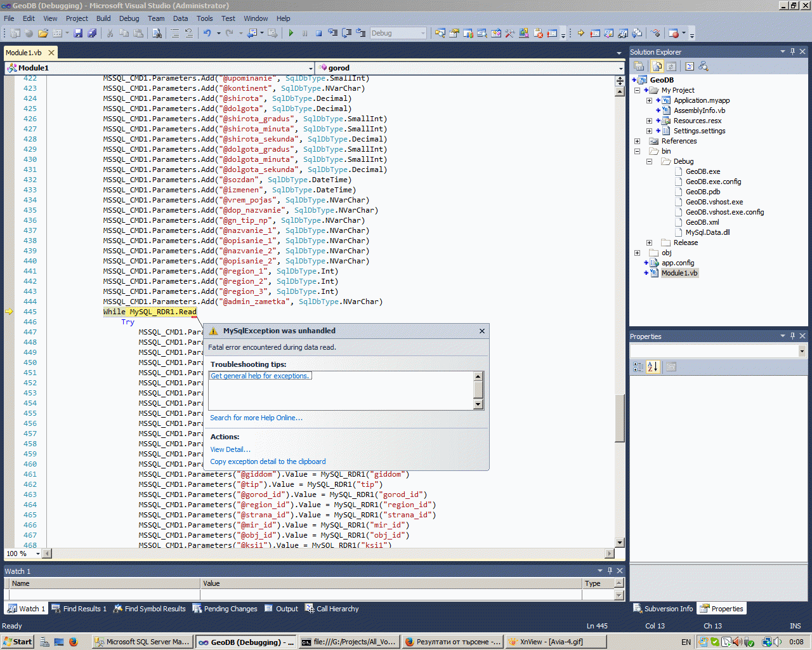The height and width of the screenshot is (650, 812).
Task: Toggle Alphabetical sort in Properties panel
Action: coord(653,367)
